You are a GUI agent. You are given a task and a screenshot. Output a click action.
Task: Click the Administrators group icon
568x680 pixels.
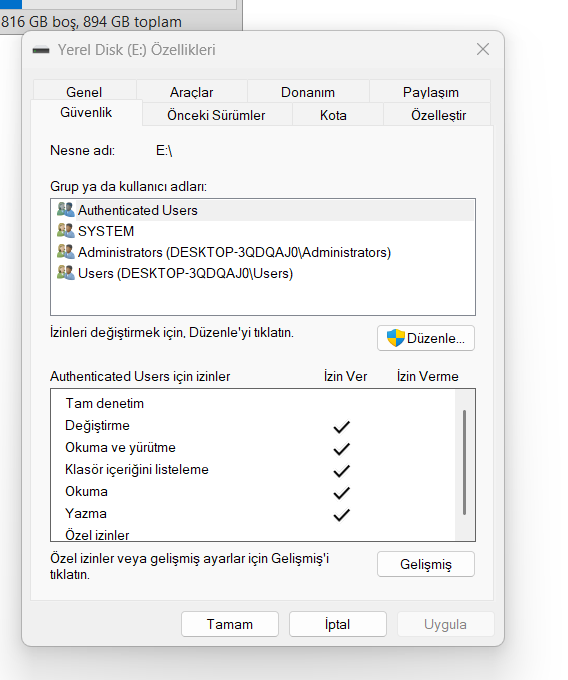tap(65, 251)
